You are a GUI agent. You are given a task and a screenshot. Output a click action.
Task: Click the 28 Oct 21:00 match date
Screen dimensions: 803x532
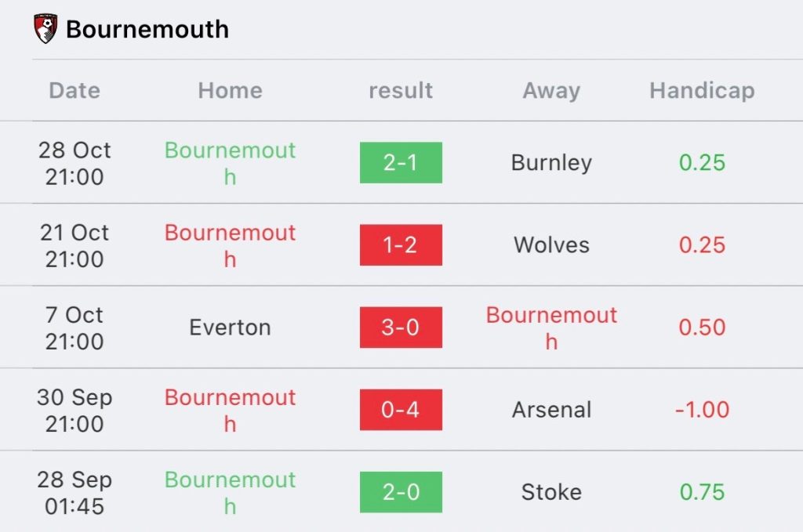coord(74,163)
